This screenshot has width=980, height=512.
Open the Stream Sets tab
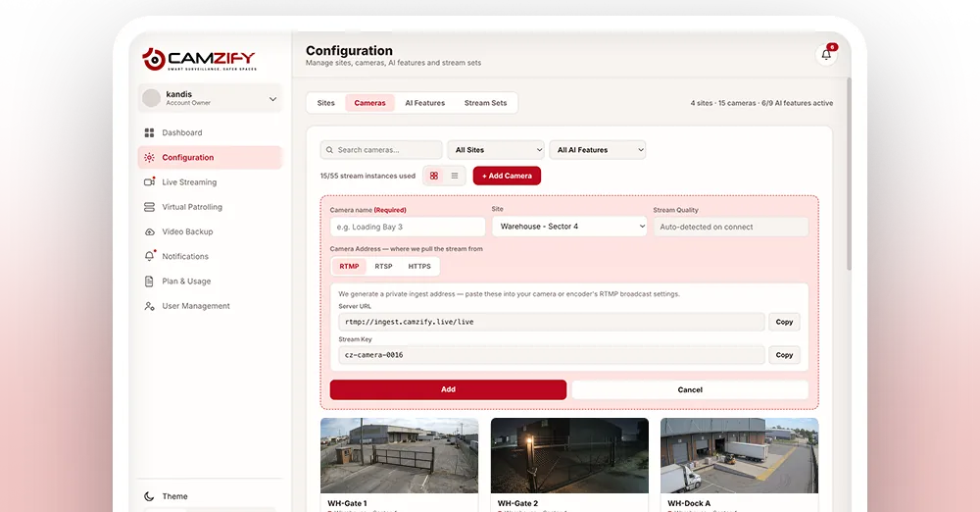point(486,103)
